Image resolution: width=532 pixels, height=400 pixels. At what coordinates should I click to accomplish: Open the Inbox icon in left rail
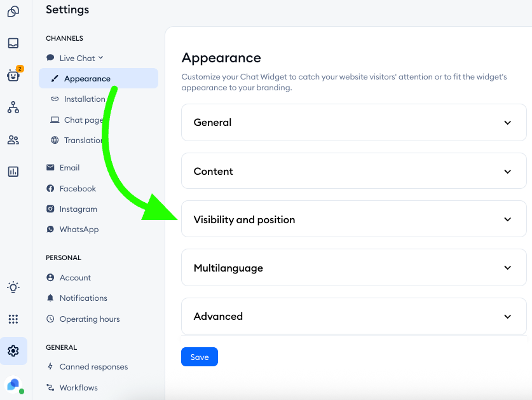pos(13,43)
